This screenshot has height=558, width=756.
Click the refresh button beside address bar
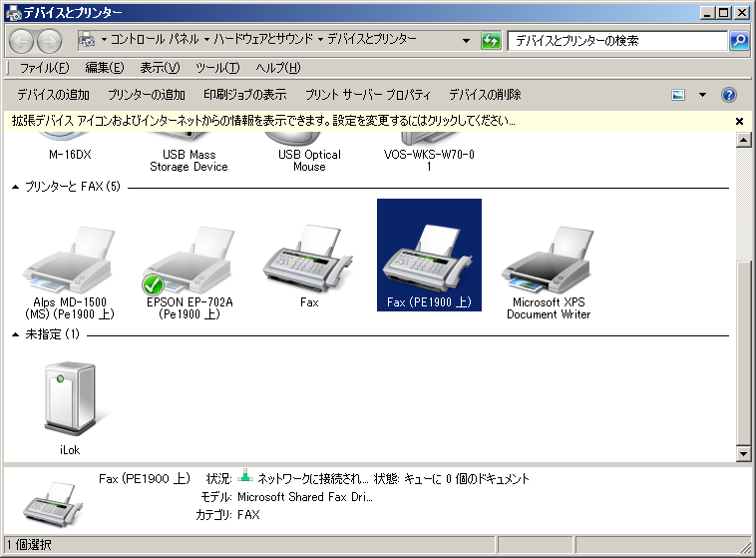click(x=491, y=41)
